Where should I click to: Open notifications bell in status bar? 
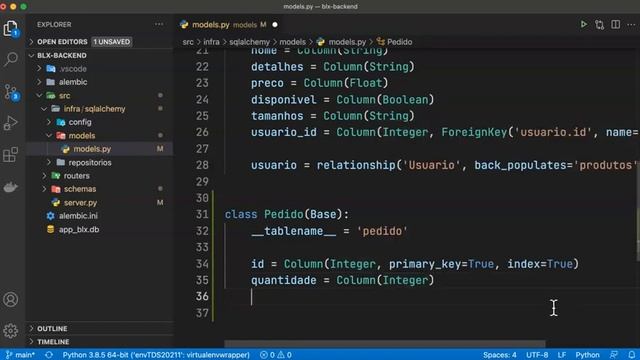(x=632, y=355)
